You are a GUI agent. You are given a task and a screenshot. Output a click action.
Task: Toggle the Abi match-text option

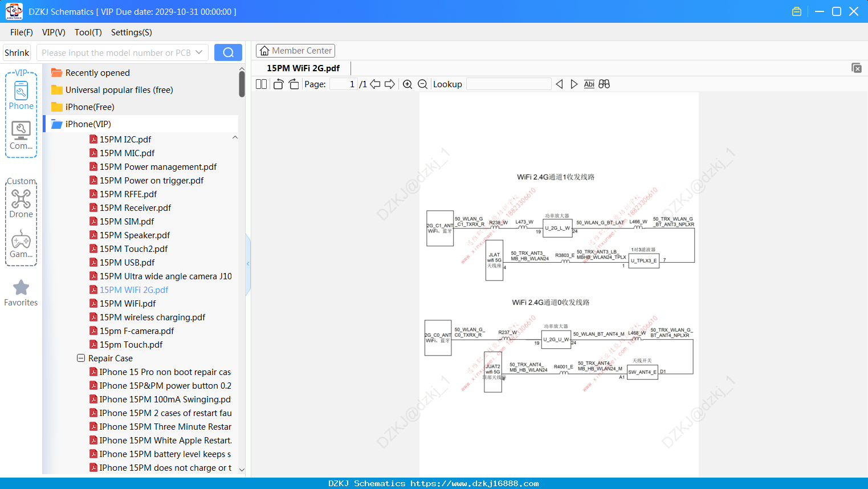(x=589, y=84)
